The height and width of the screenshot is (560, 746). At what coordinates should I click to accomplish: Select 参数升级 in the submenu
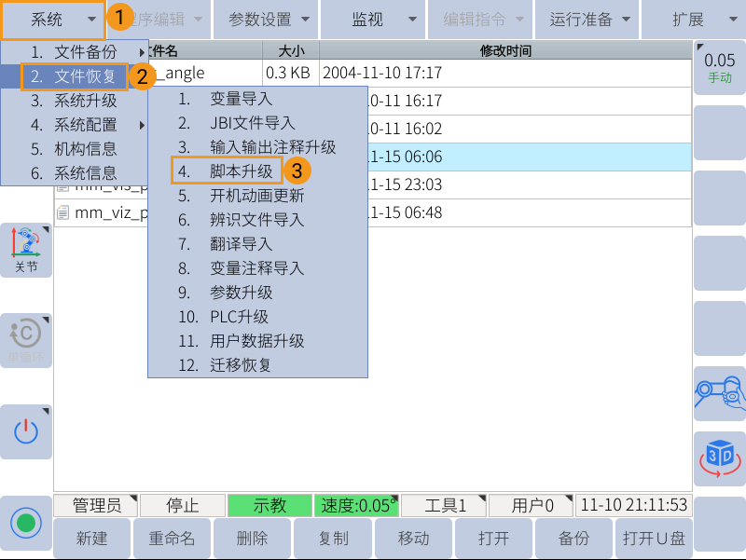257,293
